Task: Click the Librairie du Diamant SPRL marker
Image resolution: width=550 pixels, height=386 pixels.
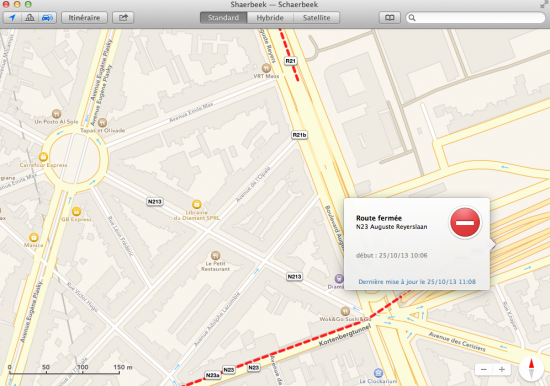Action: 197,204
